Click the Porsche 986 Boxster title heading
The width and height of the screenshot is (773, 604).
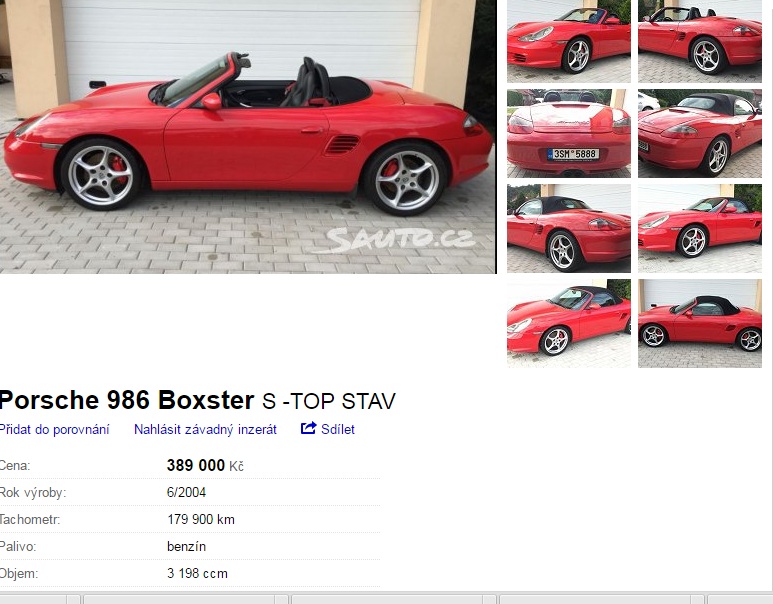(198, 400)
